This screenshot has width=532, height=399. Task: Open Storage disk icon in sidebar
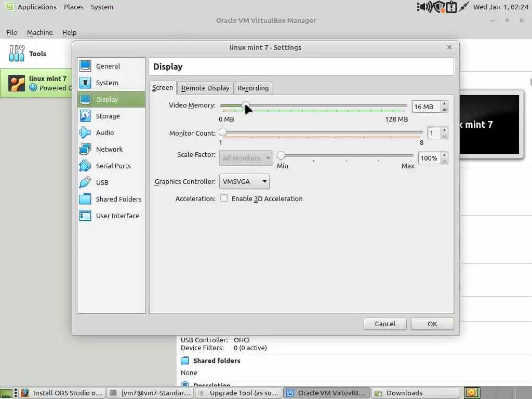click(85, 116)
